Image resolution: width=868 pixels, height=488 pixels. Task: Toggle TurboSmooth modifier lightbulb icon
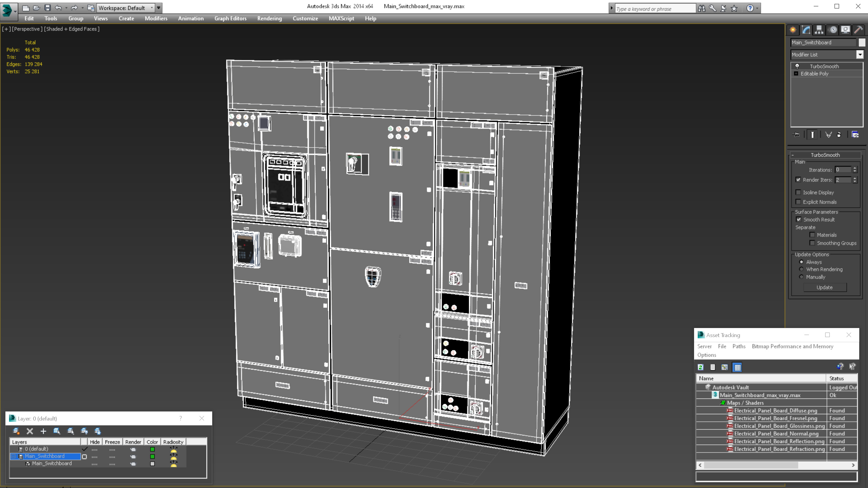pyautogui.click(x=797, y=66)
